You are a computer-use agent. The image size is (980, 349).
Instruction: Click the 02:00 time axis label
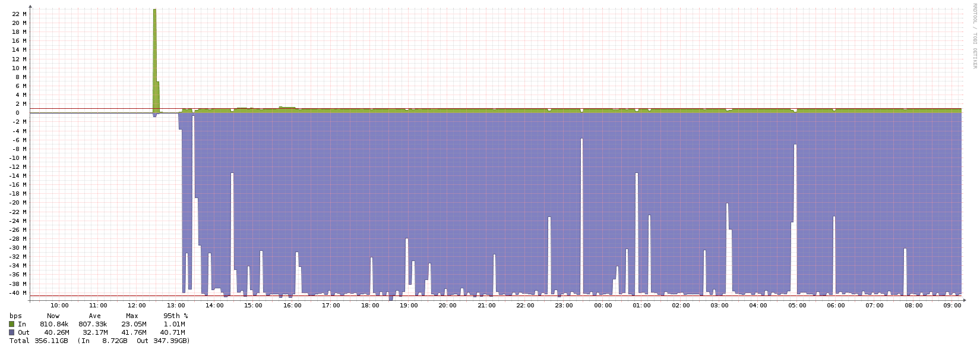[x=681, y=306]
